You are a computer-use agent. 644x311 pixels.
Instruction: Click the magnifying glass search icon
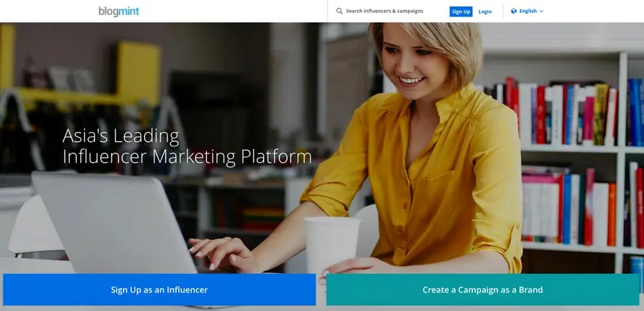click(339, 11)
